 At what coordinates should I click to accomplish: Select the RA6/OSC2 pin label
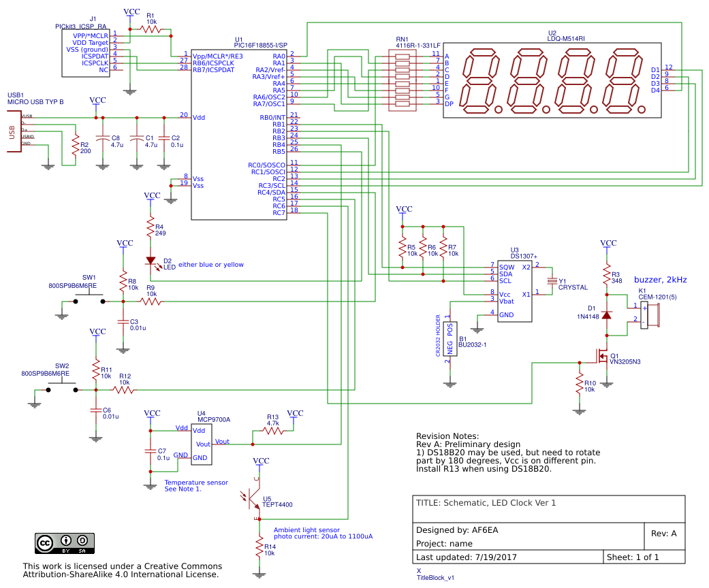[x=269, y=97]
